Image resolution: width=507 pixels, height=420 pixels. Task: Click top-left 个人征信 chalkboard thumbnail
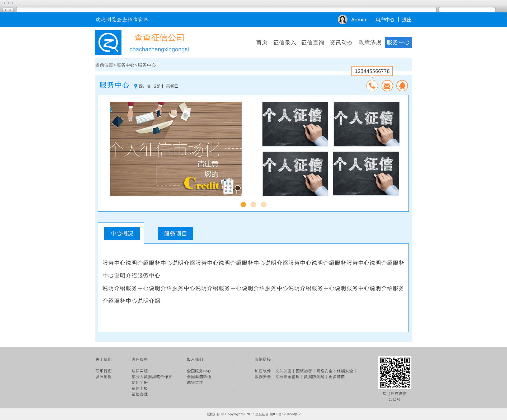pyautogui.click(x=295, y=124)
